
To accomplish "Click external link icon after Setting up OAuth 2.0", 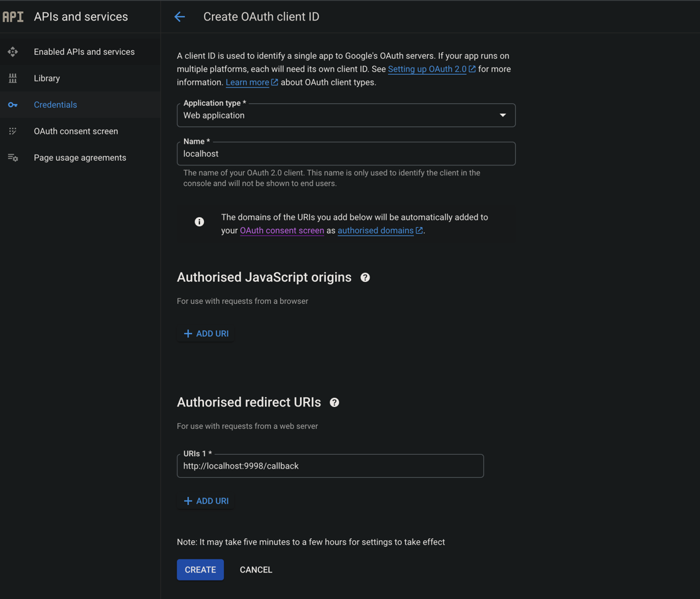I will (x=472, y=69).
